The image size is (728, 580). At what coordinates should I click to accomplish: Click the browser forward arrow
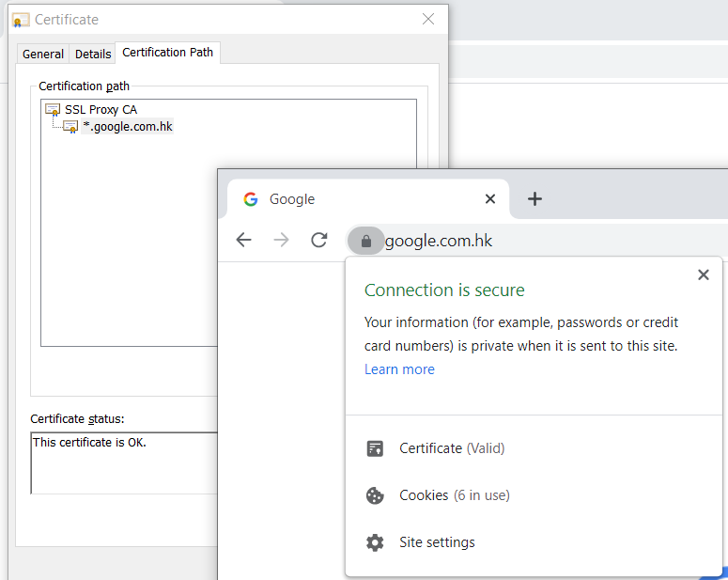(x=281, y=240)
